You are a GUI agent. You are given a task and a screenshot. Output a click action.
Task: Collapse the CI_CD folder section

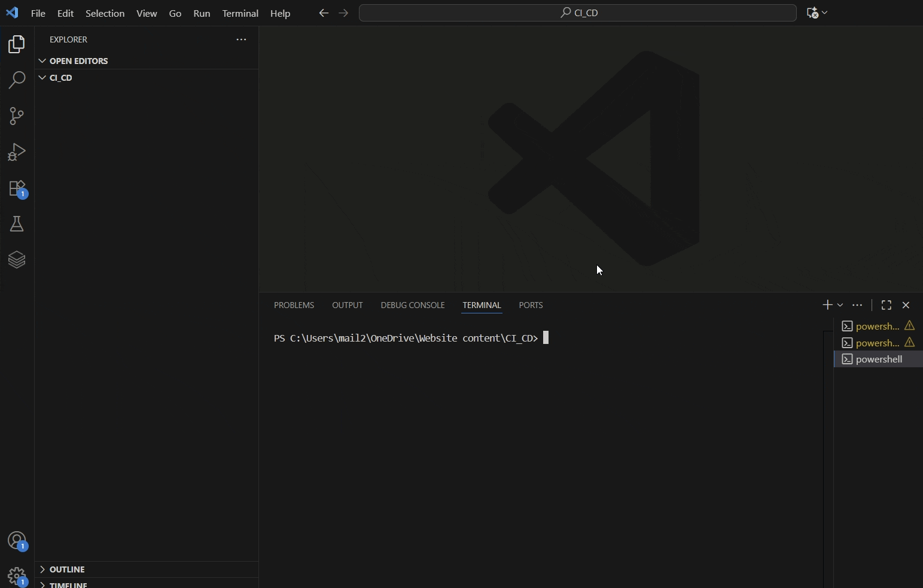click(x=147, y=78)
